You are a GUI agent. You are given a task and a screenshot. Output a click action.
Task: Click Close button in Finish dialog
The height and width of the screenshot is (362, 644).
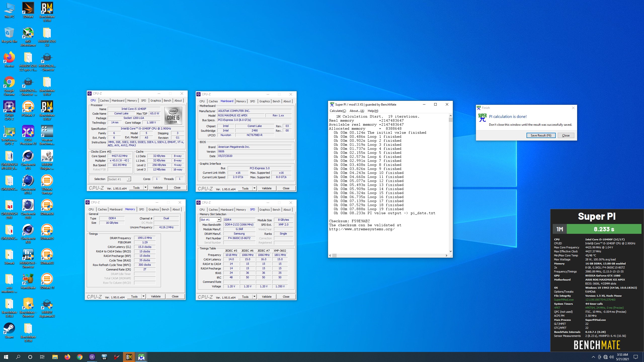click(566, 135)
